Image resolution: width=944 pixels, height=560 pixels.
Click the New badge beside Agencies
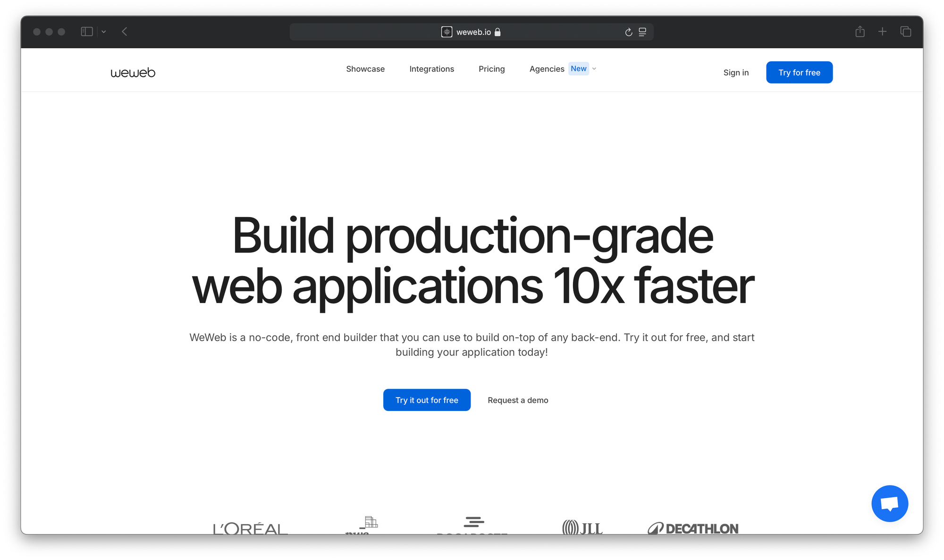tap(579, 68)
